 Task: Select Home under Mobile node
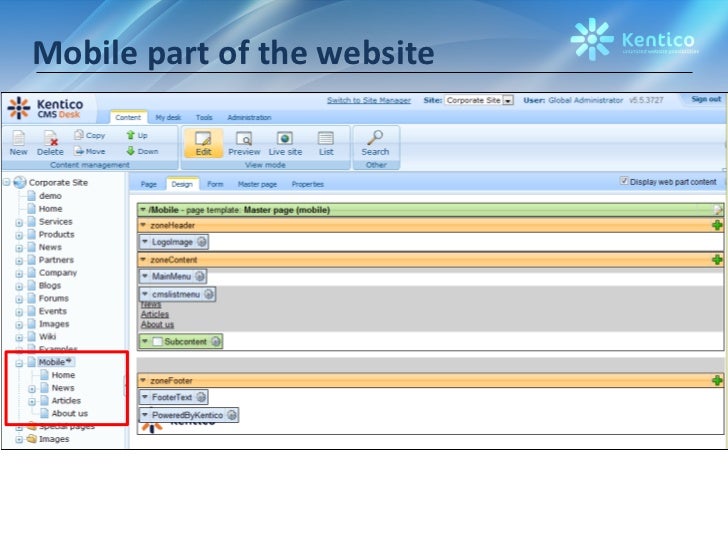pos(63,375)
